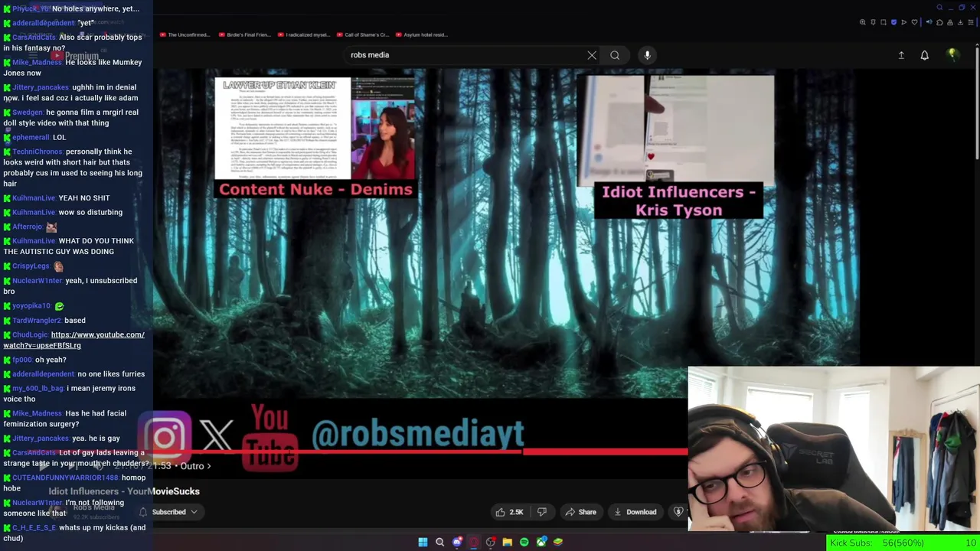
Task: Seek within the red video progress bar
Action: [420, 452]
